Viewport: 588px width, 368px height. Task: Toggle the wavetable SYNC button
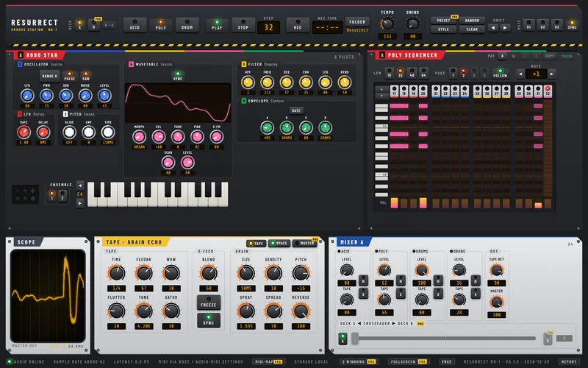click(x=178, y=76)
